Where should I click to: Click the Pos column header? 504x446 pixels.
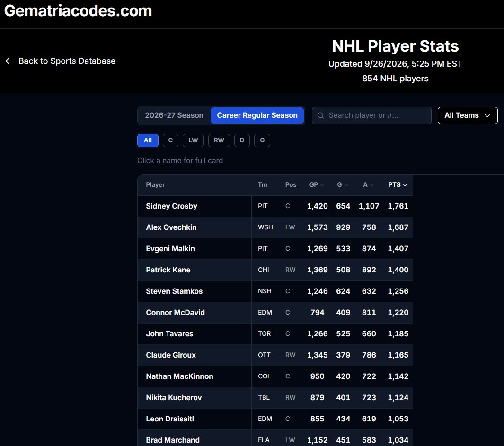(x=291, y=185)
